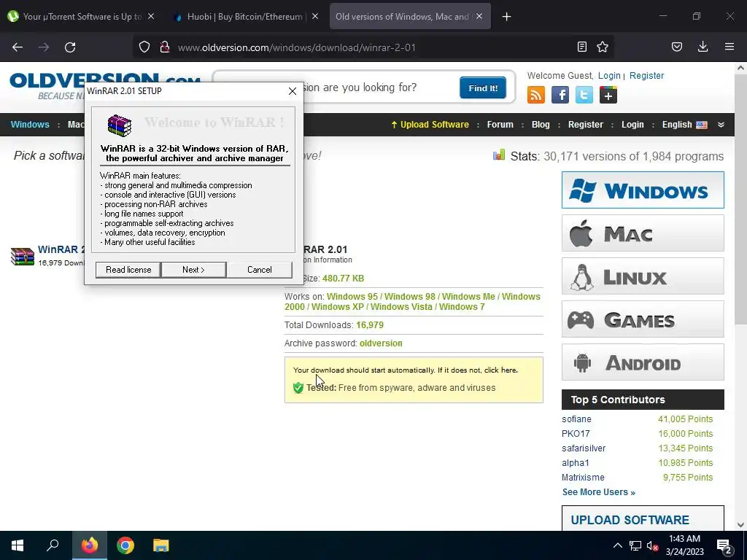Select the Android platform banner

643,362
